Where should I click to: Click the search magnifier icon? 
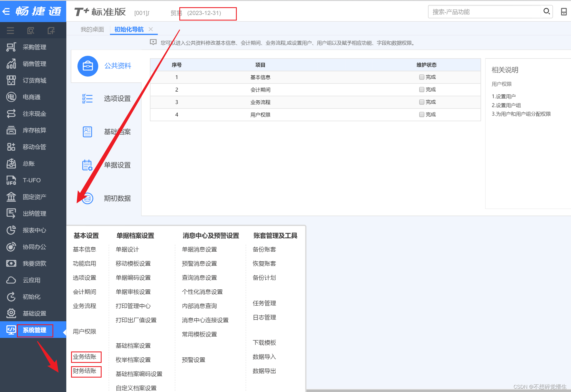pyautogui.click(x=546, y=12)
